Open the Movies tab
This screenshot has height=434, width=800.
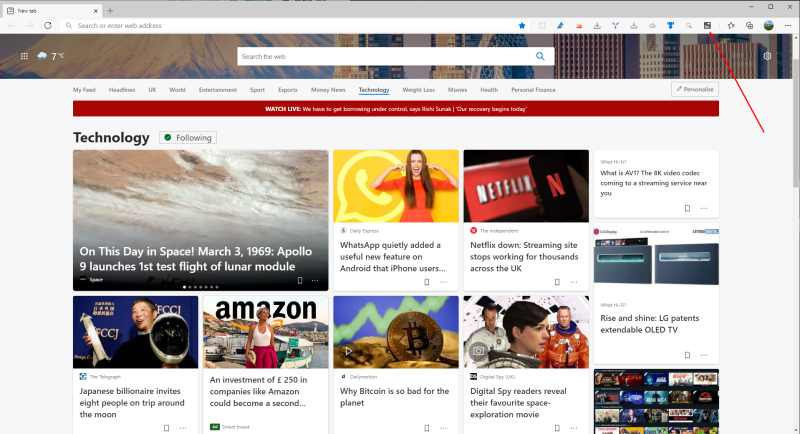(457, 90)
